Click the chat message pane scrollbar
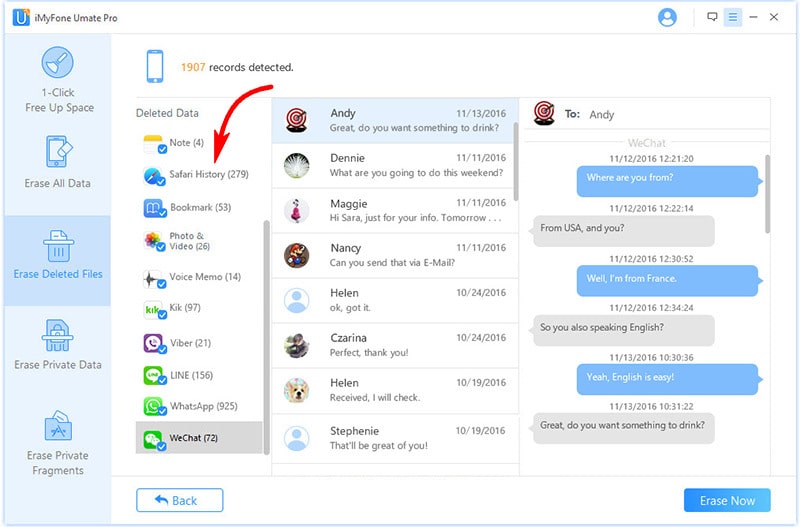The image size is (800, 527). [767, 194]
